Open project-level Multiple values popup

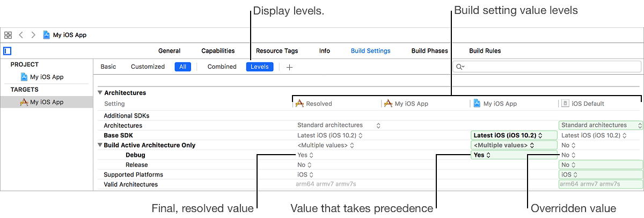514,145
